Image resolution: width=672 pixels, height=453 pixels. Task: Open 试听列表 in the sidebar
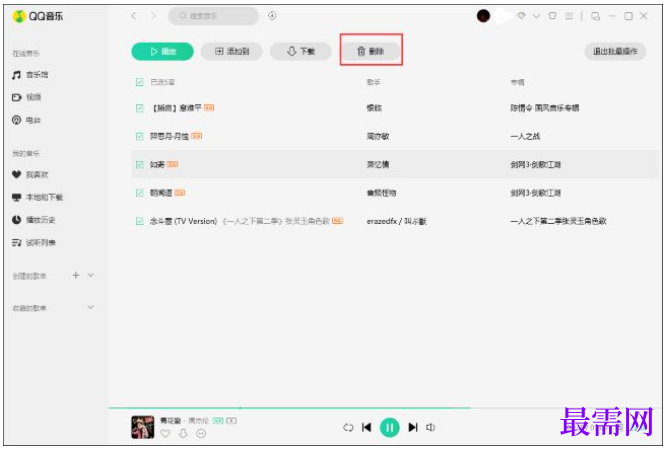point(33,243)
